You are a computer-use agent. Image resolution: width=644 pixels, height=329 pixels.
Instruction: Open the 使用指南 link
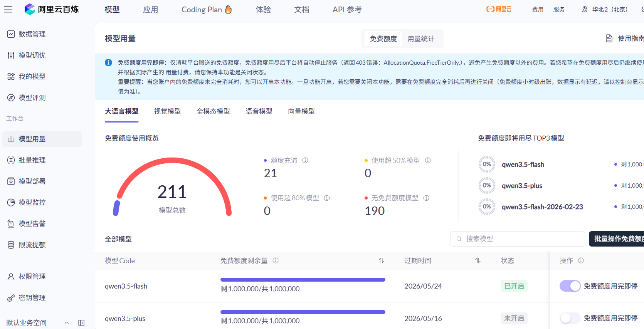click(625, 39)
